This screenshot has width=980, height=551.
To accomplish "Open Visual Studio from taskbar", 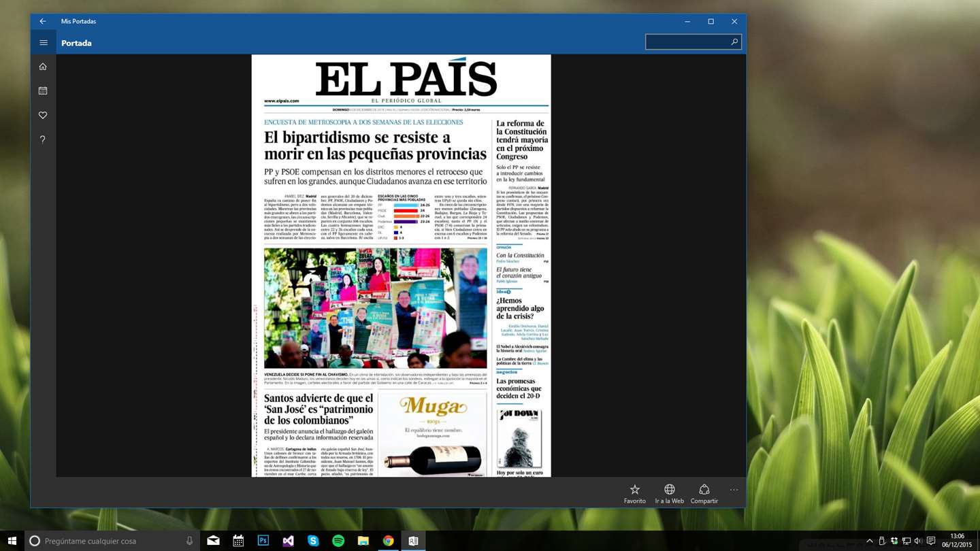I will (289, 541).
